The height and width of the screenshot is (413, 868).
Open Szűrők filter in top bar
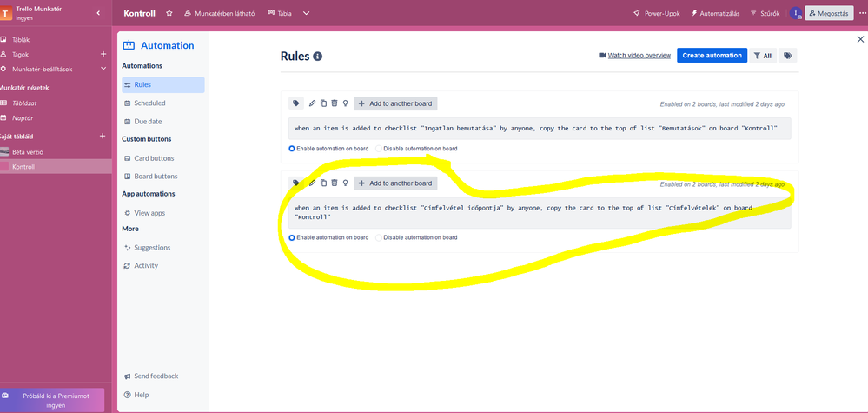tap(765, 13)
